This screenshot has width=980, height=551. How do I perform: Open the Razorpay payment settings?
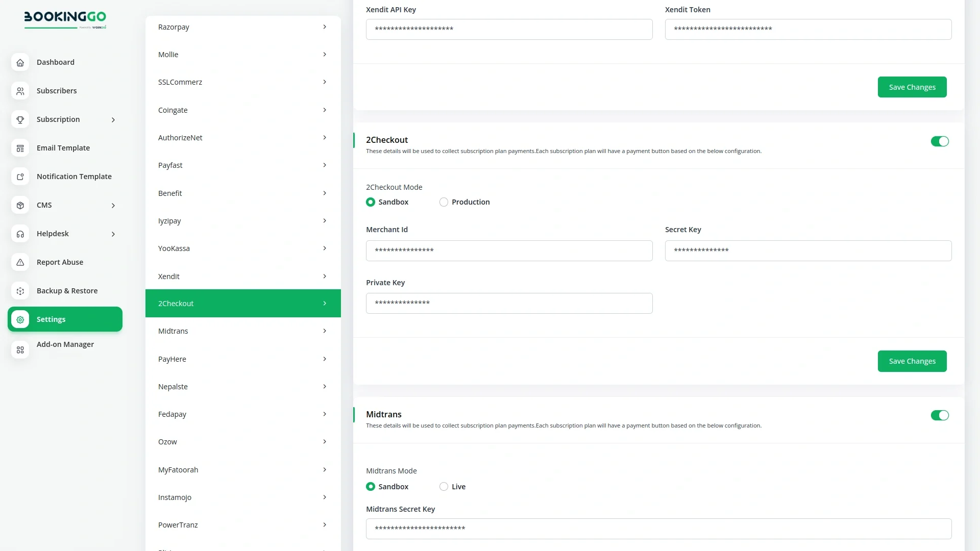click(242, 27)
